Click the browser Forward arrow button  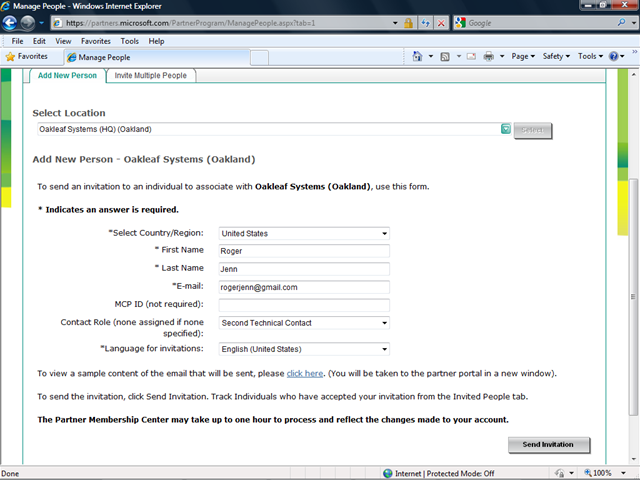point(28,23)
